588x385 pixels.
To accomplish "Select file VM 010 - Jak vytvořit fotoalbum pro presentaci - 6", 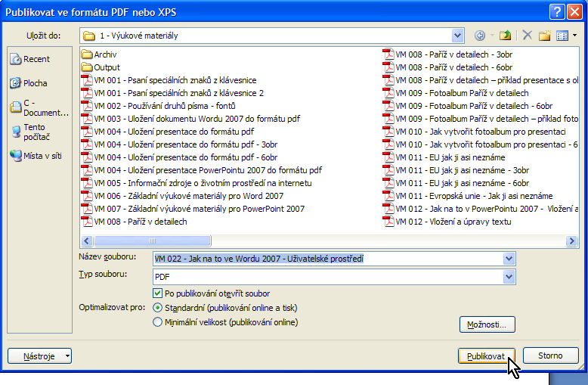I will [481, 144].
